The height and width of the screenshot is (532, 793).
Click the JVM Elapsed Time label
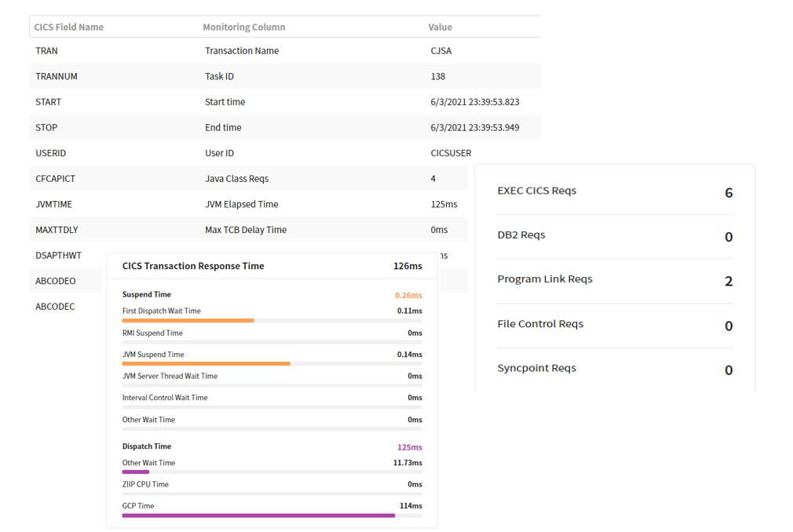tap(241, 204)
